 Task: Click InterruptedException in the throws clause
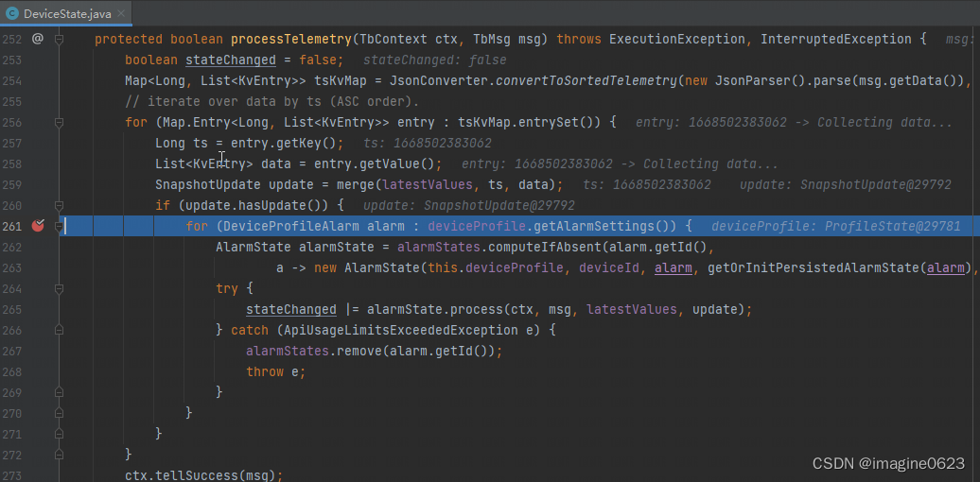coord(836,40)
